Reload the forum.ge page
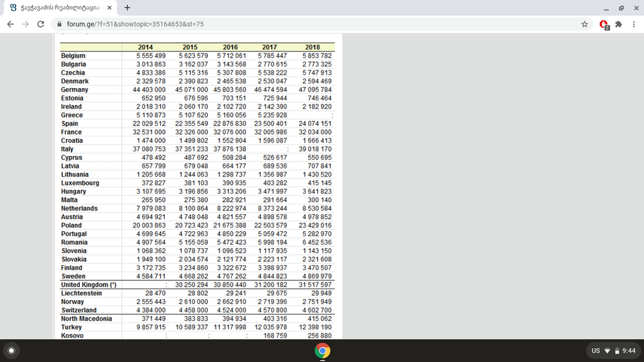Screen dimensions: 644x362 click(41, 25)
